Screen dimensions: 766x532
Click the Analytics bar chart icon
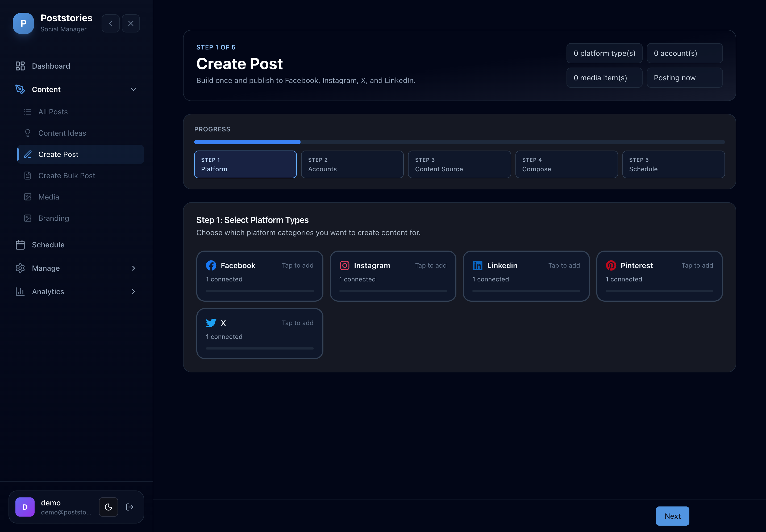click(20, 292)
